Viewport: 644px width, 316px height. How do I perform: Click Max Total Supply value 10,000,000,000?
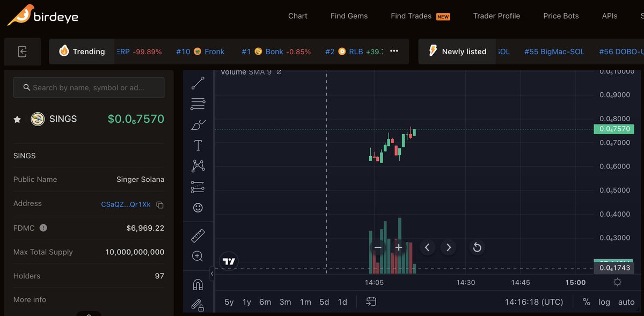click(135, 252)
